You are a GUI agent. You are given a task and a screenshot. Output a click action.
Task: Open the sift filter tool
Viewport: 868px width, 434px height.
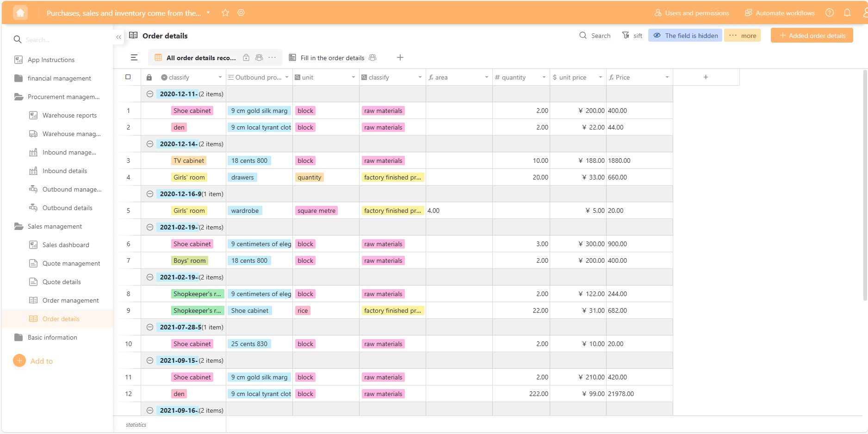click(x=632, y=36)
